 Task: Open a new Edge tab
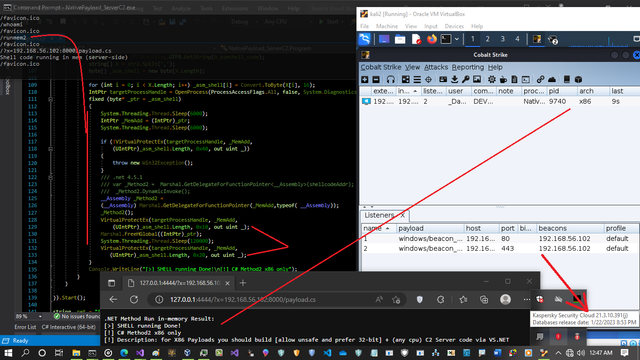pyautogui.click(x=243, y=282)
